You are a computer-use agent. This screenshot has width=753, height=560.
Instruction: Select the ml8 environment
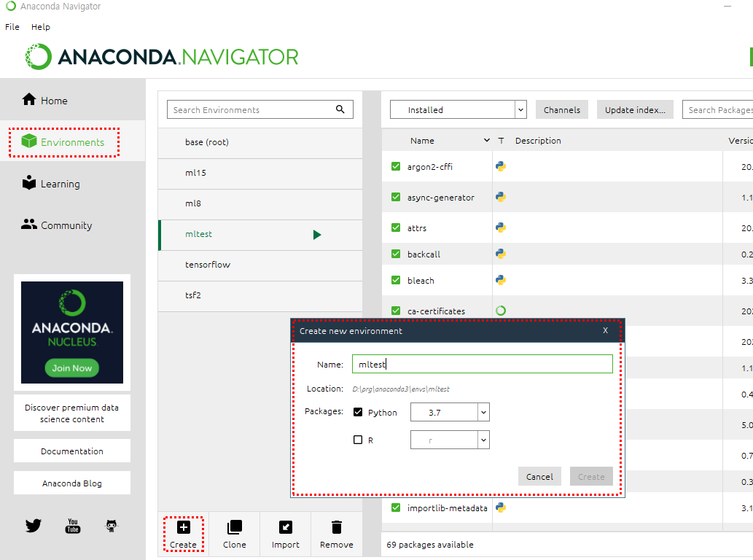(x=260, y=203)
